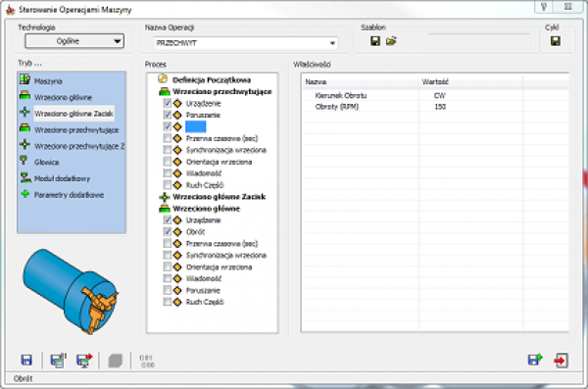Enable Poruszanie under Wrzeciono główne
588x389 pixels.
coord(168,290)
